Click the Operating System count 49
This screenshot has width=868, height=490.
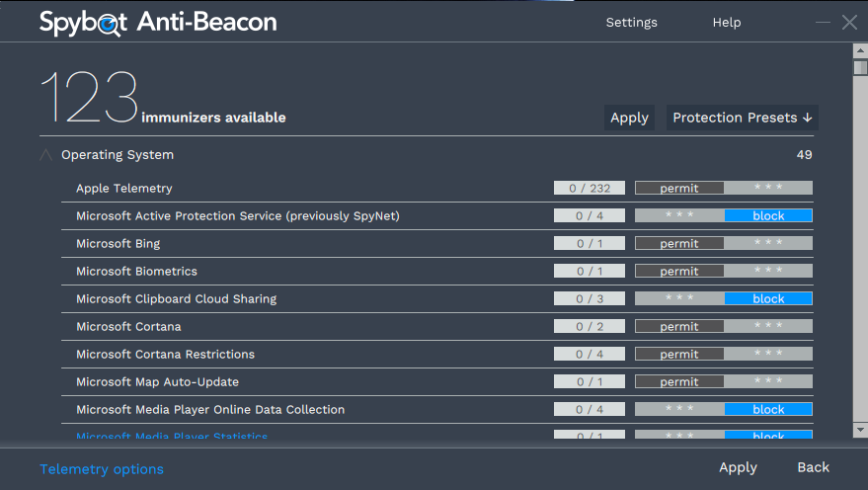[x=805, y=155]
